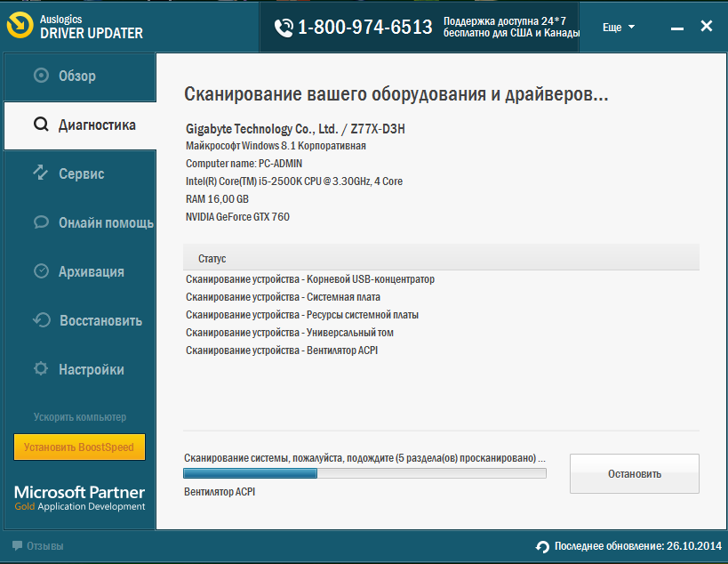
Task: Close the Driver Updater window
Action: tap(706, 27)
